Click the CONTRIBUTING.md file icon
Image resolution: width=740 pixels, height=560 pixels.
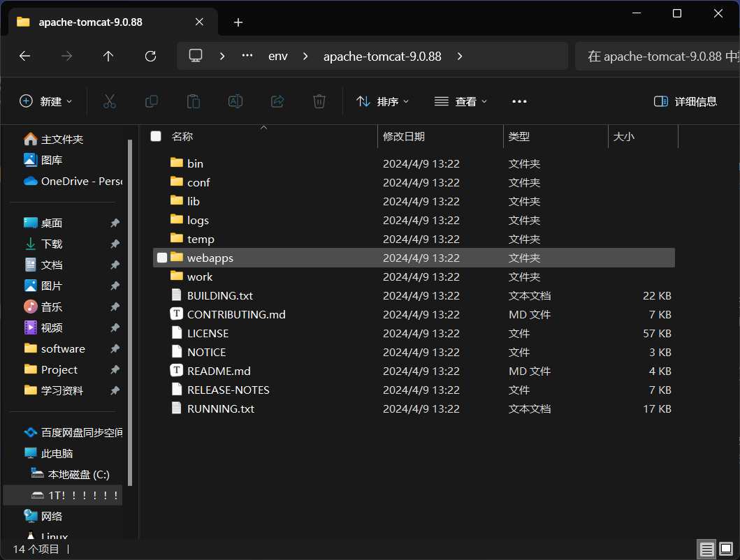177,314
